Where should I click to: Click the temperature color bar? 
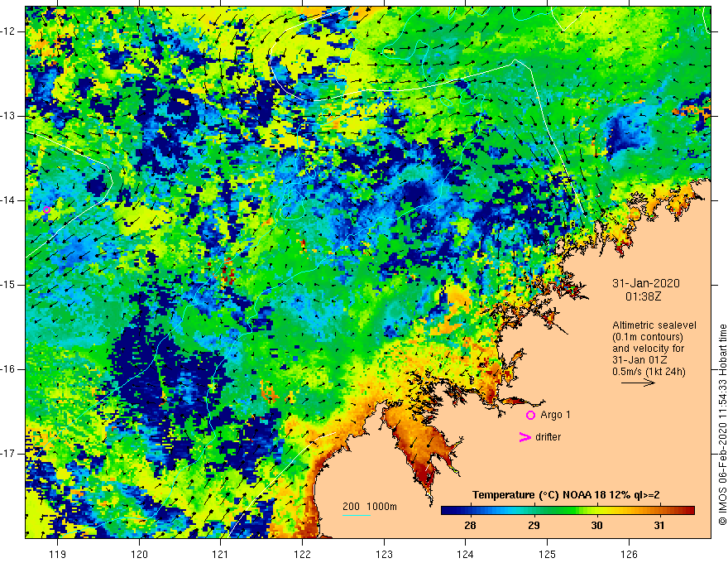point(568,511)
